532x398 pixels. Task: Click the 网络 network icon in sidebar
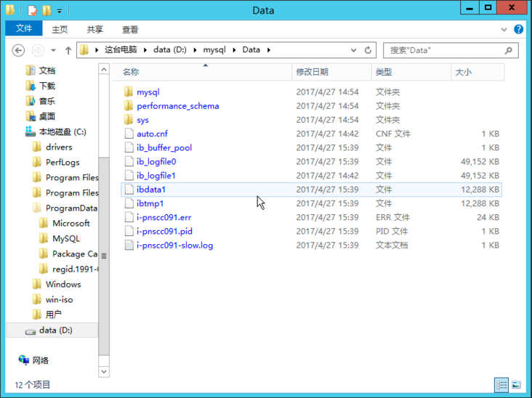click(x=24, y=360)
